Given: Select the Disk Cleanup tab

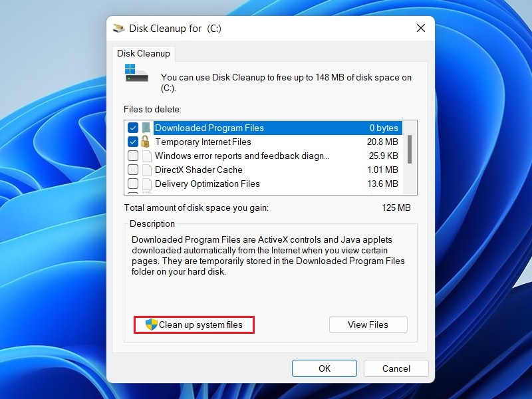Looking at the screenshot, I should pos(144,54).
